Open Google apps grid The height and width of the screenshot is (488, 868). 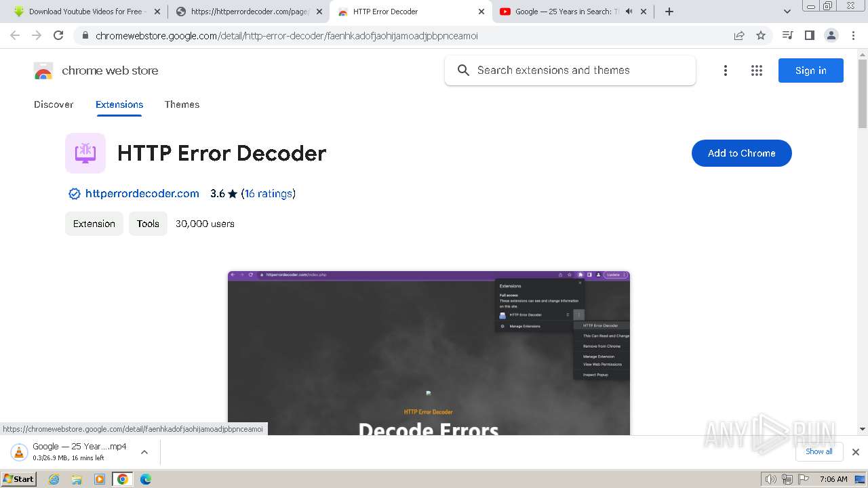pyautogui.click(x=757, y=70)
